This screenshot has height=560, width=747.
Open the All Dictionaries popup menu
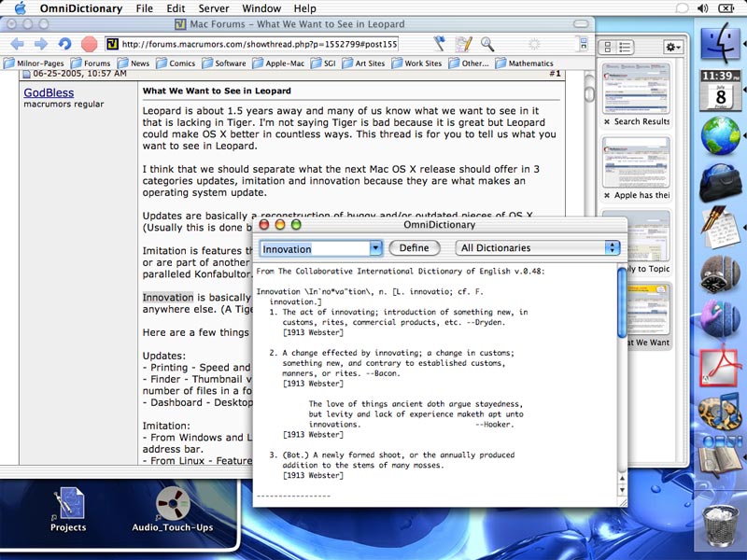point(538,248)
